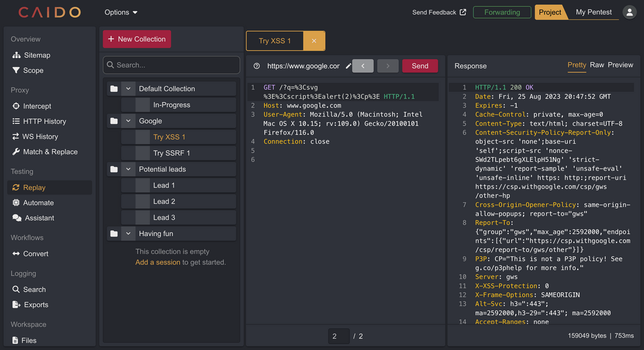Image resolution: width=644 pixels, height=350 pixels.
Task: Open the Convert workflow tool
Action: tap(38, 253)
